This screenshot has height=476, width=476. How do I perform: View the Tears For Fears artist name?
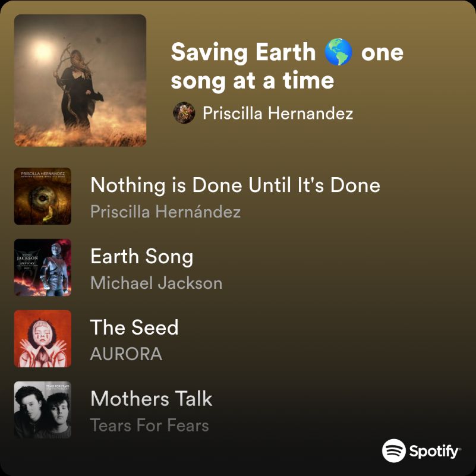pos(149,425)
